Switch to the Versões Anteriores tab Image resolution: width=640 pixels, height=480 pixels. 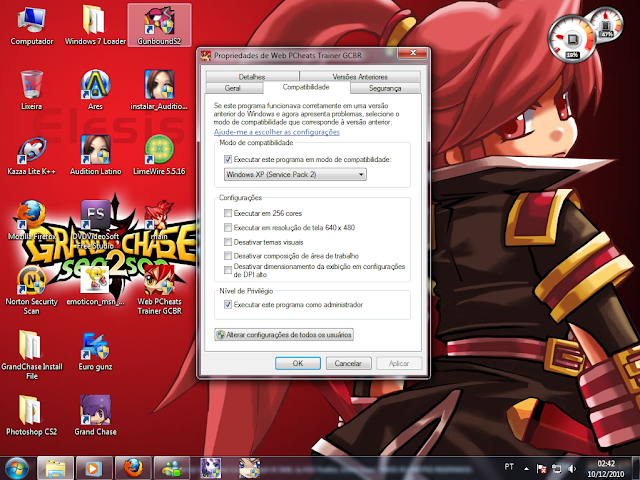360,76
